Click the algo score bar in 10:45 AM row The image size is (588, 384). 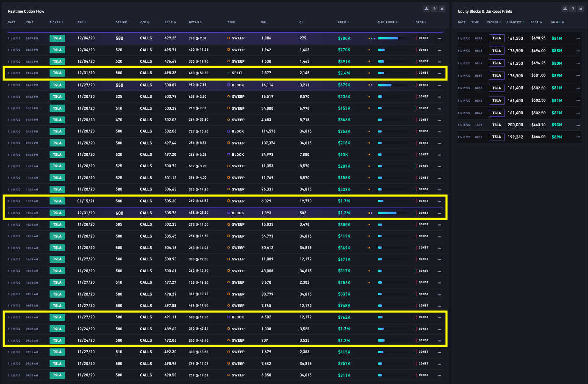point(392,213)
